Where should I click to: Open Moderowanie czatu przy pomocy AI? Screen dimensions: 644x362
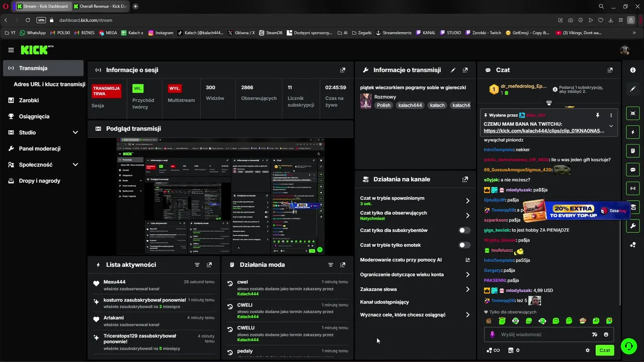(x=415, y=260)
